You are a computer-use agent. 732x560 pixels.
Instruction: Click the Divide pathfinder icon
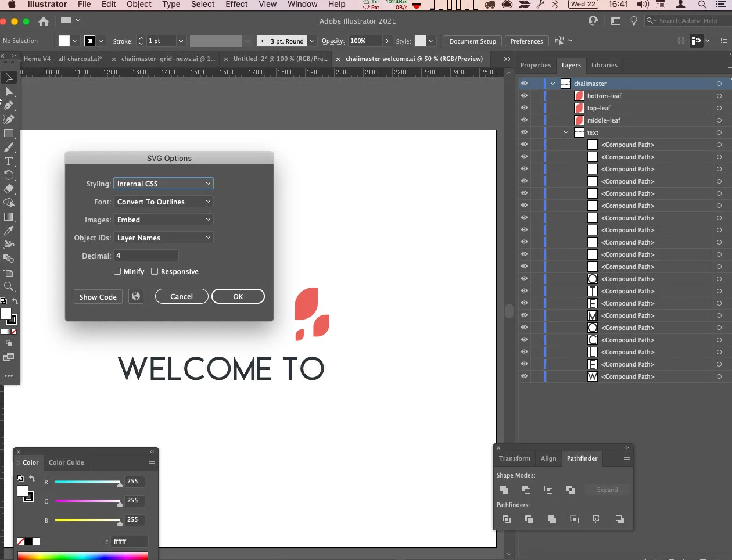pos(507,519)
